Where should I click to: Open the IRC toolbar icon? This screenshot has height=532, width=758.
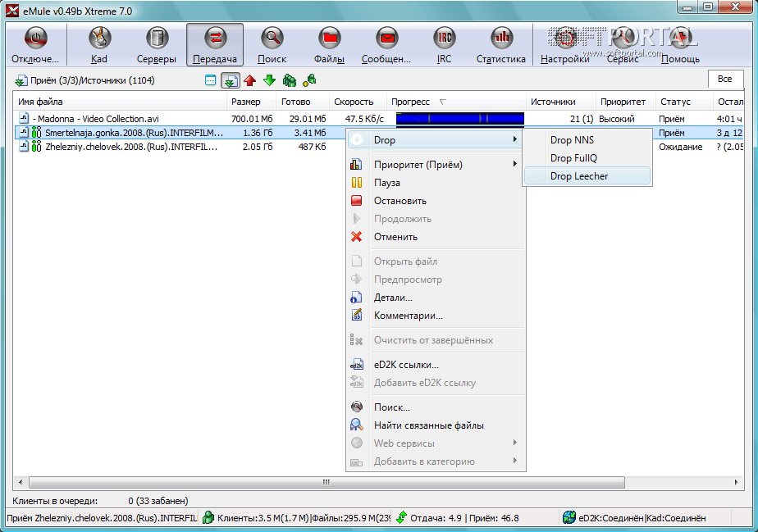(x=445, y=39)
